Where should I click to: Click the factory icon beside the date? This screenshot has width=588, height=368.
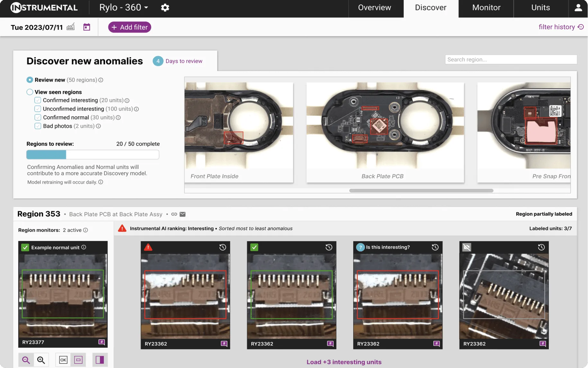(71, 27)
